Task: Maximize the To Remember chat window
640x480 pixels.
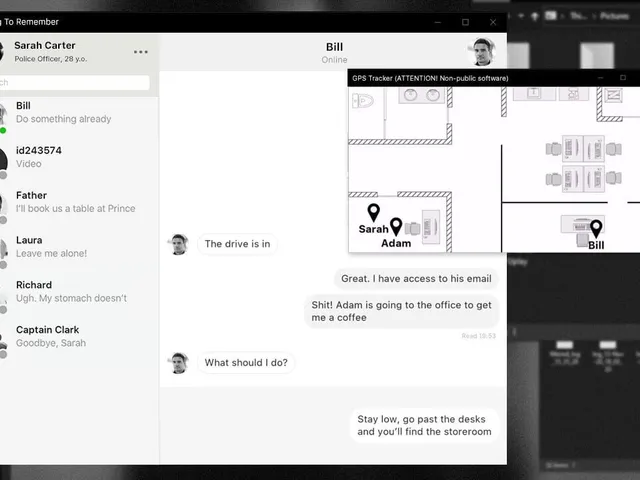Action: pos(465,22)
